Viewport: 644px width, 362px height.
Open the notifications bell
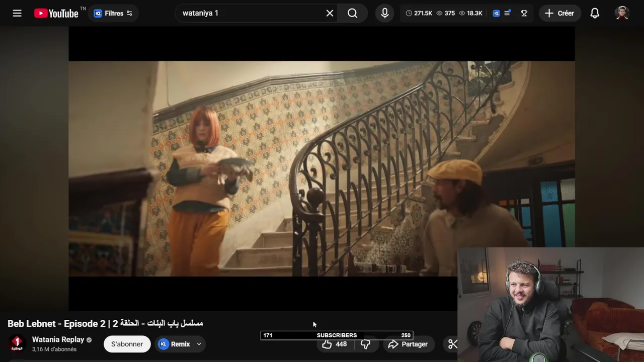pos(595,13)
